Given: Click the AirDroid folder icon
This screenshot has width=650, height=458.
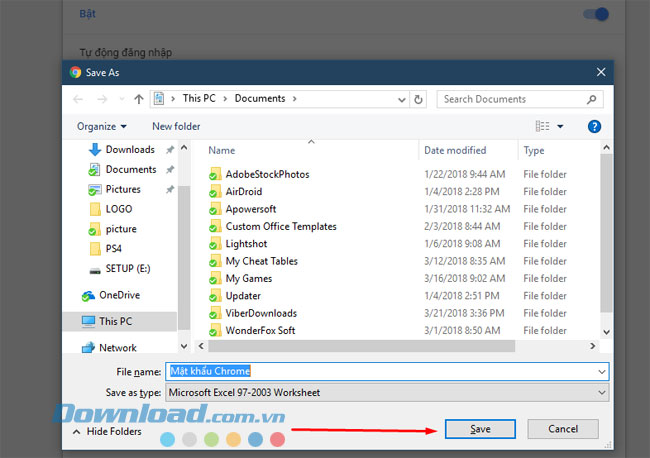Looking at the screenshot, I should 214,192.
